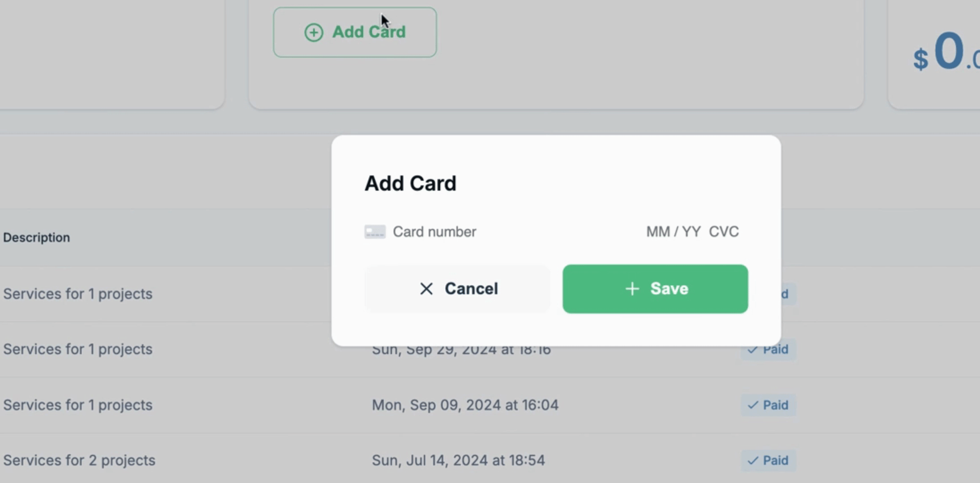
Task: Click the checkmark on Jul 14 Paid badge
Action: click(753, 461)
